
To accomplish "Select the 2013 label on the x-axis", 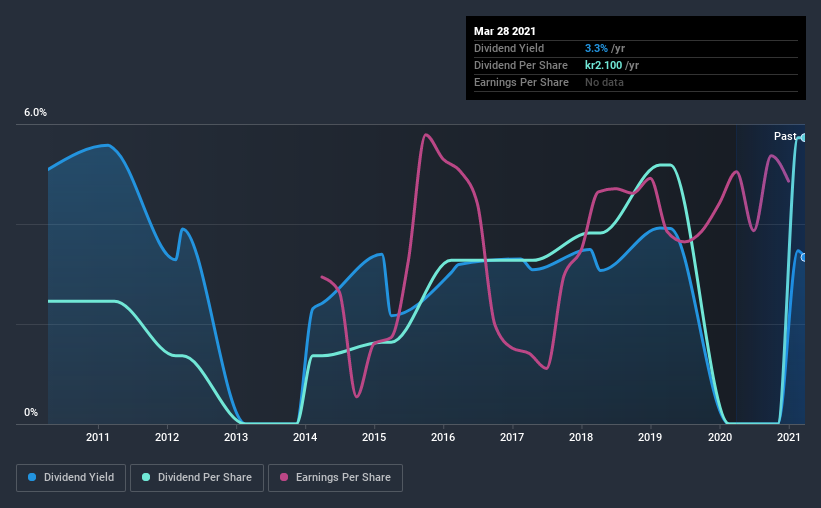I will tap(236, 437).
